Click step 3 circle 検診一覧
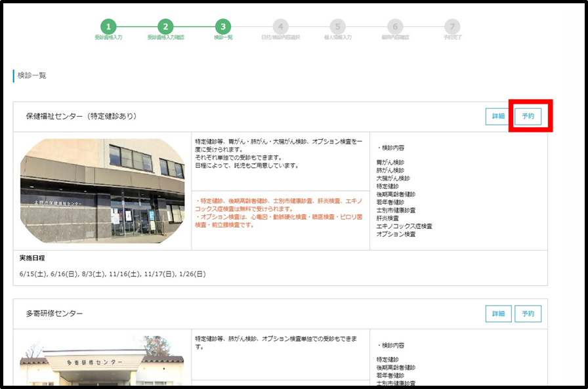The image size is (588, 389). coord(223,27)
